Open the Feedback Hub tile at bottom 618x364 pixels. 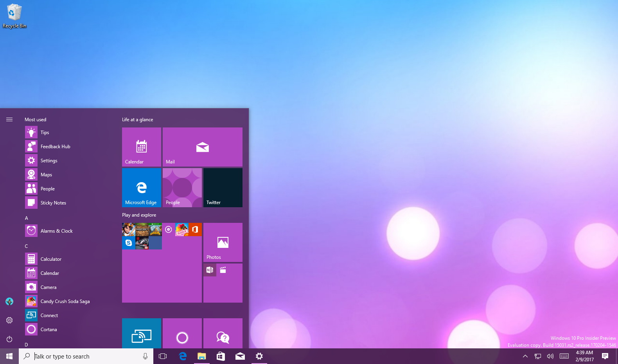pyautogui.click(x=223, y=334)
